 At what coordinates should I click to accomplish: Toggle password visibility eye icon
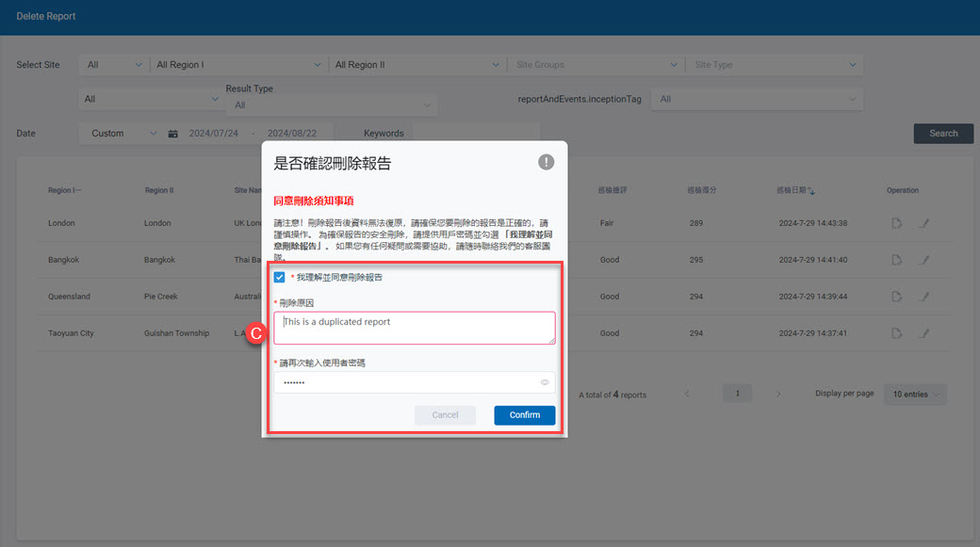[x=545, y=382]
